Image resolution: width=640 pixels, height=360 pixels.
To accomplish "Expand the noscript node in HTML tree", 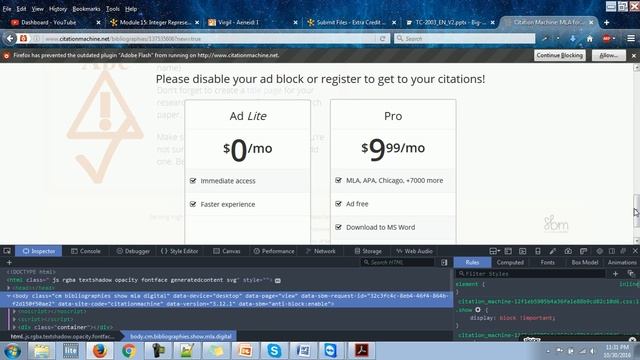I will click(14, 311).
